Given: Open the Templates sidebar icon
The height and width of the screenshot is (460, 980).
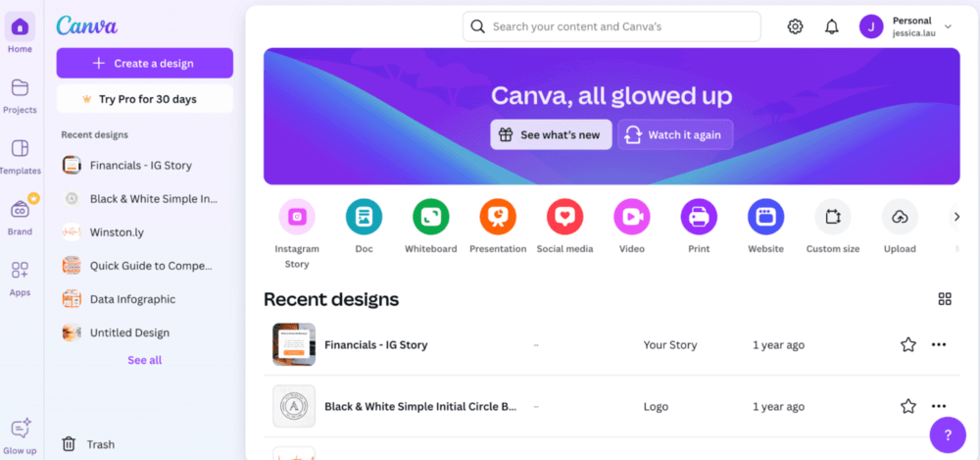Looking at the screenshot, I should [20, 148].
